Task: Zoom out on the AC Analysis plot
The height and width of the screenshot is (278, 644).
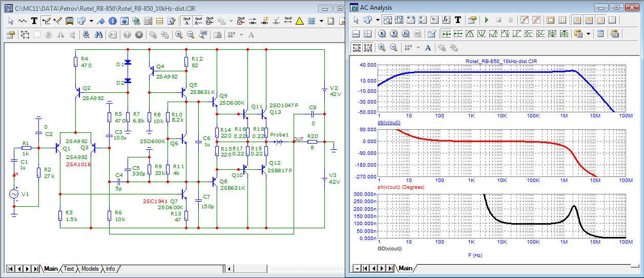Action: [x=393, y=47]
